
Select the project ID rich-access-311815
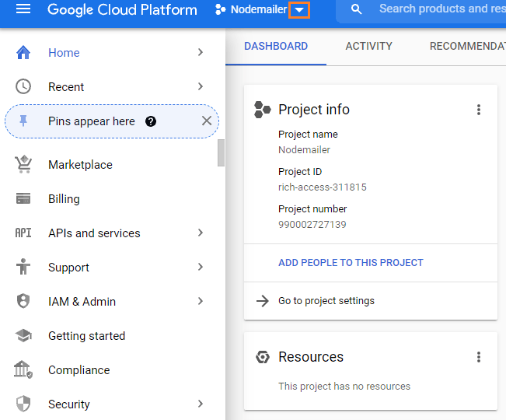(x=323, y=187)
